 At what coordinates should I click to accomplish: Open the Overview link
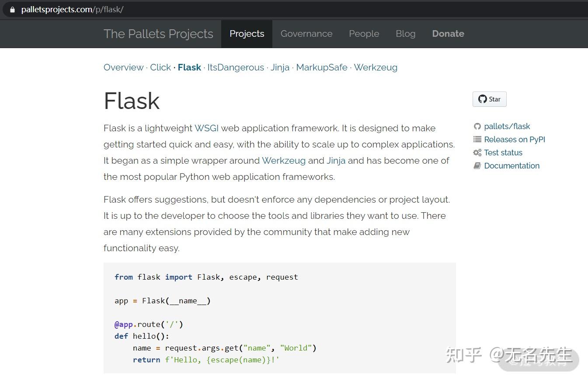click(x=124, y=67)
